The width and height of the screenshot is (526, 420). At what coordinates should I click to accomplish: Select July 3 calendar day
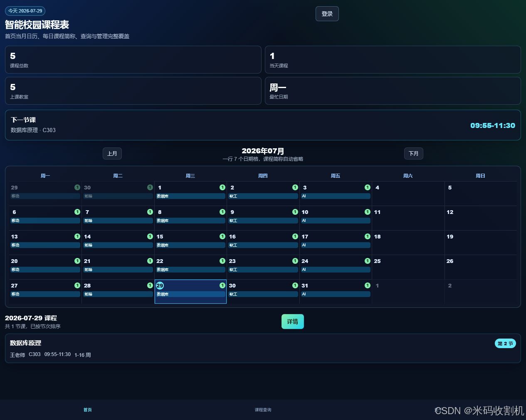[x=336, y=194]
